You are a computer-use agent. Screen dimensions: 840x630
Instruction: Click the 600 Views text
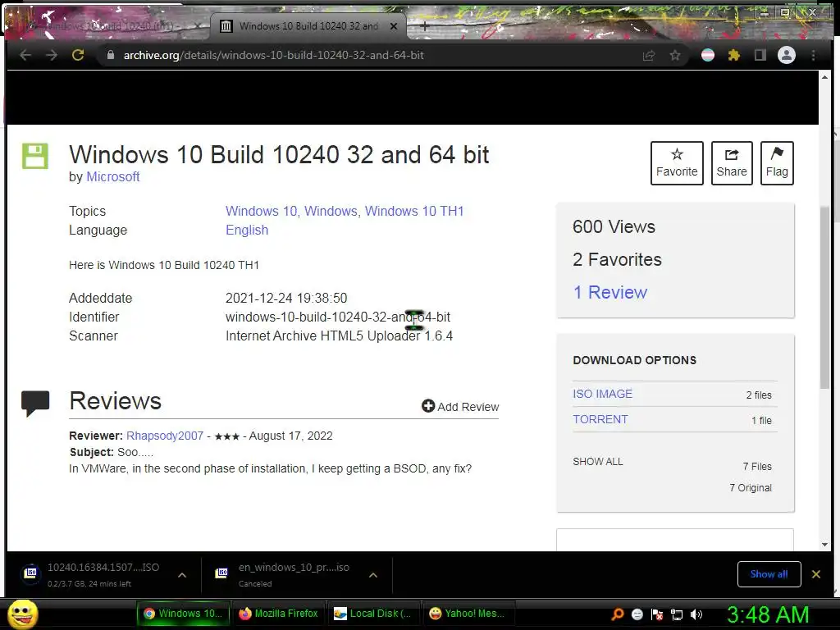[614, 226]
